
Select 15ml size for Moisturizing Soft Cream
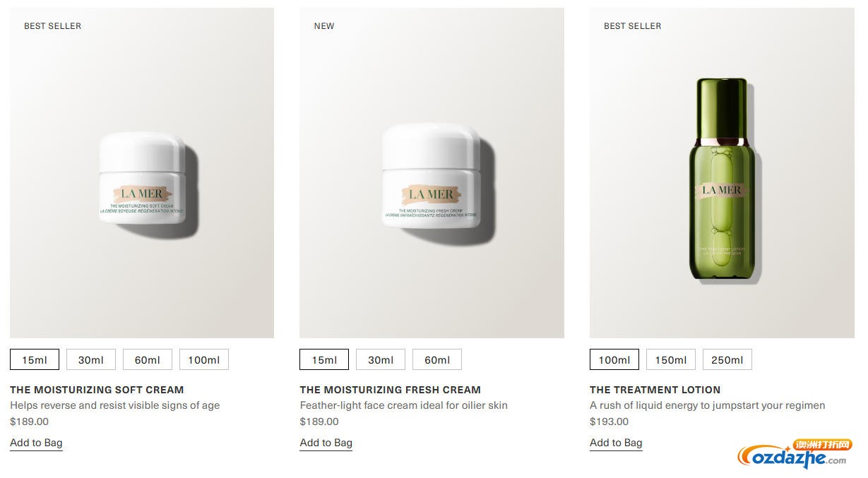click(x=35, y=359)
